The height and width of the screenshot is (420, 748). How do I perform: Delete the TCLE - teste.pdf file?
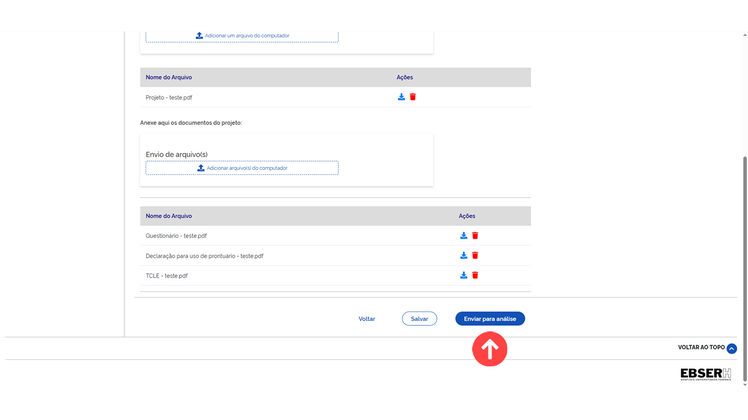[475, 275]
